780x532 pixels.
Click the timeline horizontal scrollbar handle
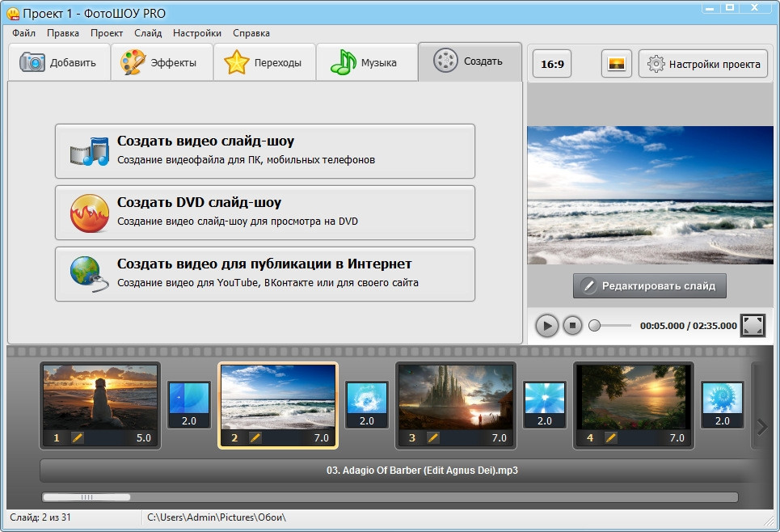[x=86, y=497]
